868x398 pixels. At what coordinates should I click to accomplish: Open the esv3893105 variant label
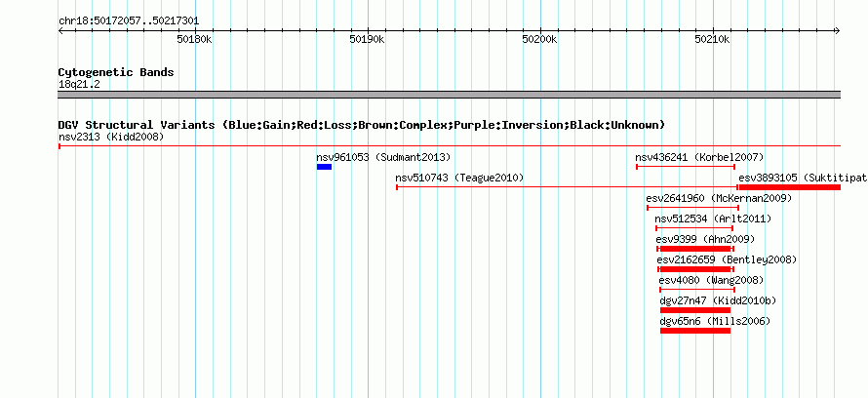[x=803, y=178]
